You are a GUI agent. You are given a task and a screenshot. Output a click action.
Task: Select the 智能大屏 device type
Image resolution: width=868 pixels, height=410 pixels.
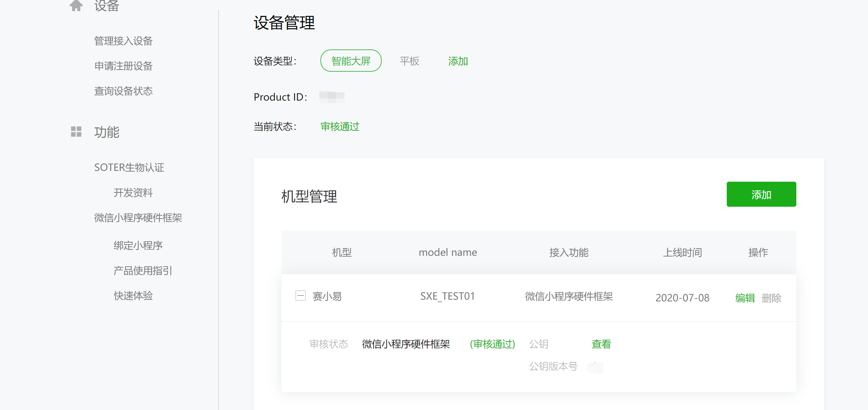(351, 61)
